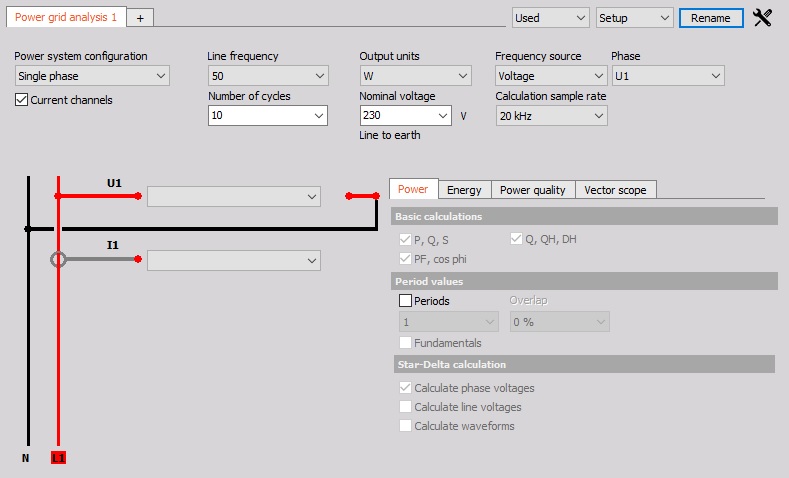Image resolution: width=789 pixels, height=478 pixels.
Task: Toggle Calculate phase voltages checkbox
Action: coord(405,387)
